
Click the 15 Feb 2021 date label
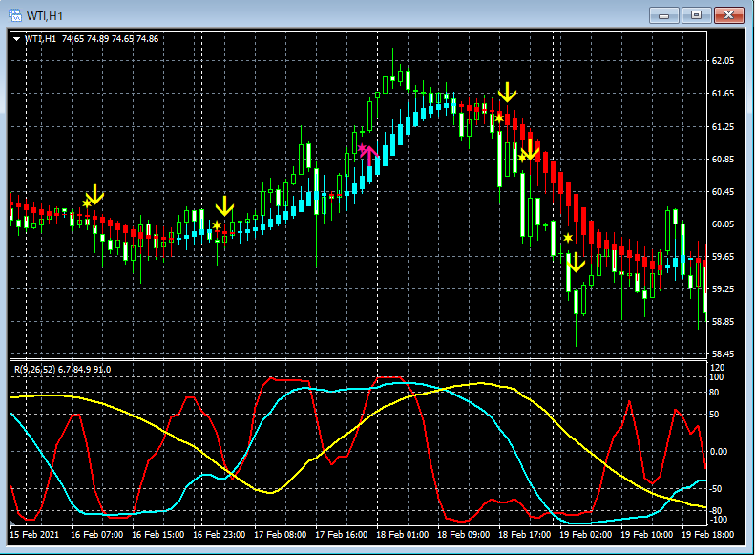click(x=35, y=535)
